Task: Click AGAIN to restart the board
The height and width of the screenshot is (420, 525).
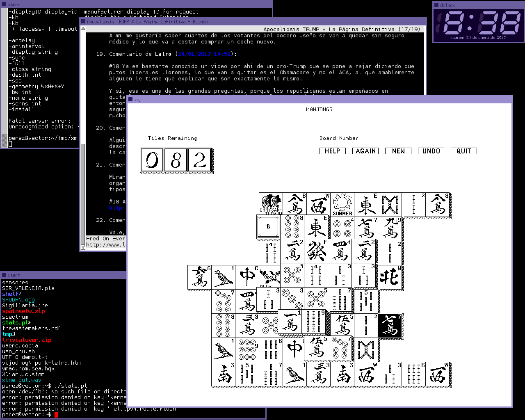Action: (365, 151)
